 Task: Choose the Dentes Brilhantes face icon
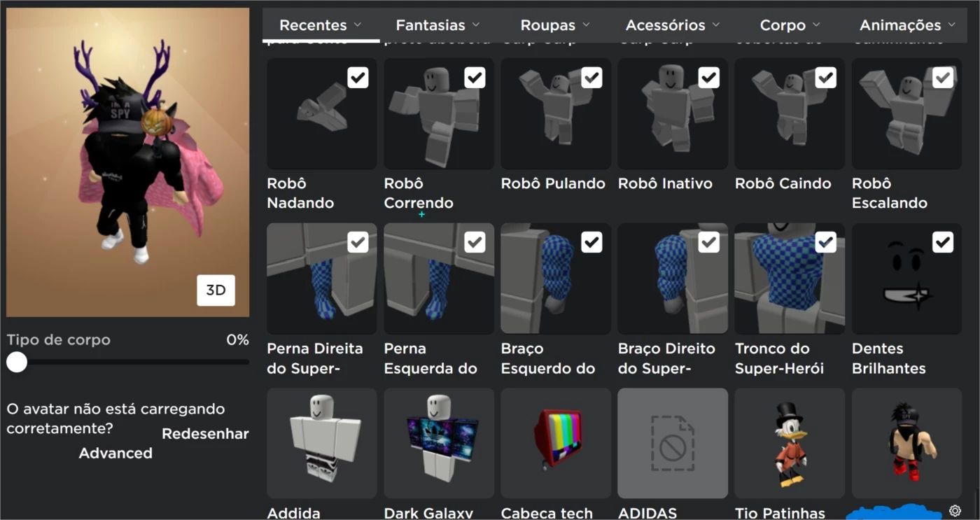[x=906, y=279]
